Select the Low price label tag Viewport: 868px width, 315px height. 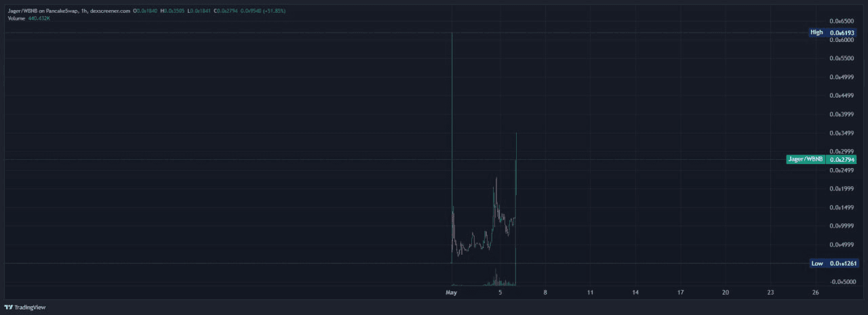pos(833,264)
